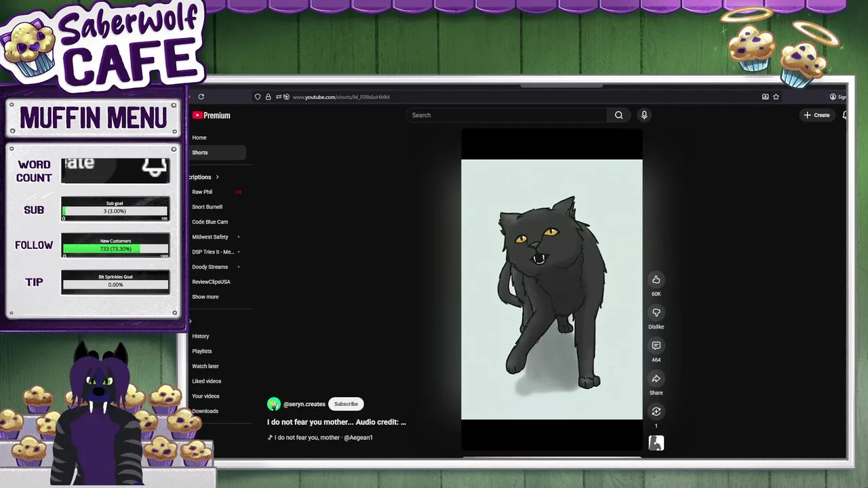Open Raw Phil subscription channel

pos(202,192)
